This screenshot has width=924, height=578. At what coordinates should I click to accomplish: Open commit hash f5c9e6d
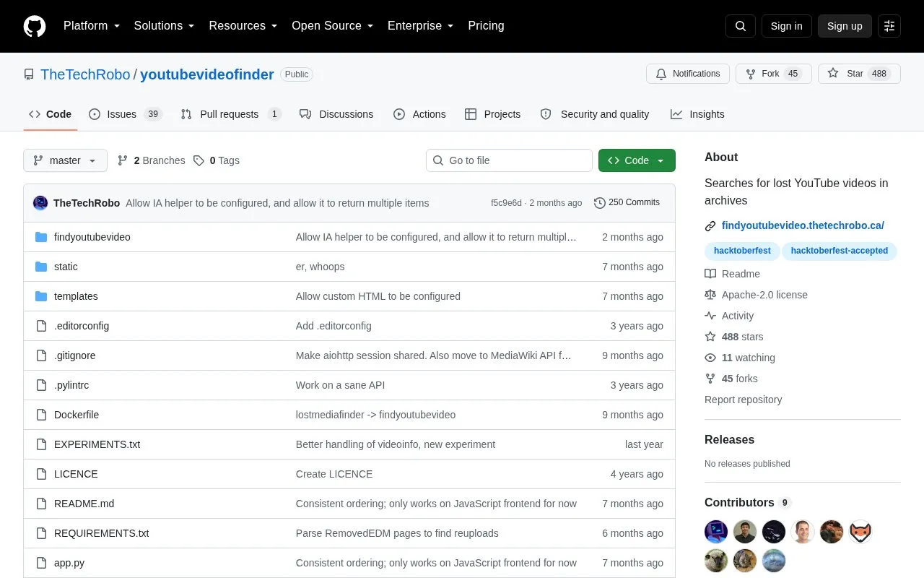(x=506, y=203)
